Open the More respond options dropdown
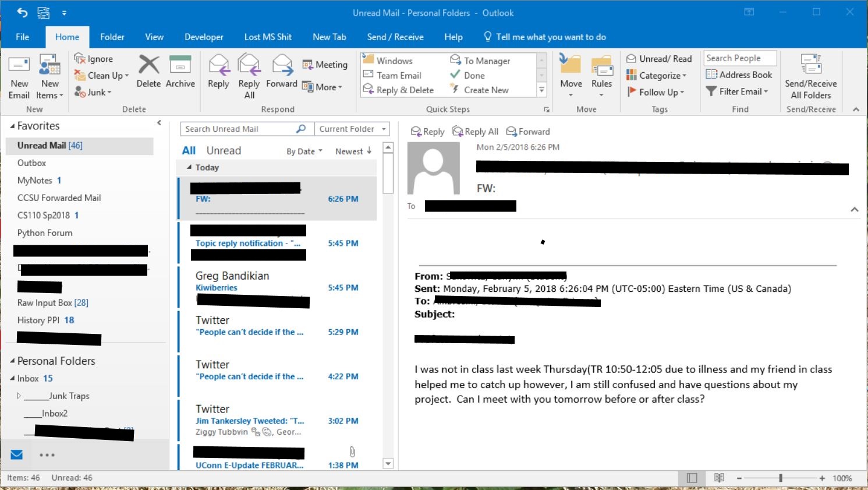 pos(323,87)
